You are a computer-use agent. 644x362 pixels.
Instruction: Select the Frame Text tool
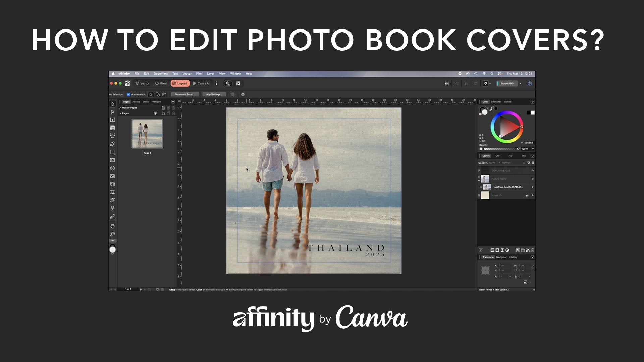pos(112,120)
